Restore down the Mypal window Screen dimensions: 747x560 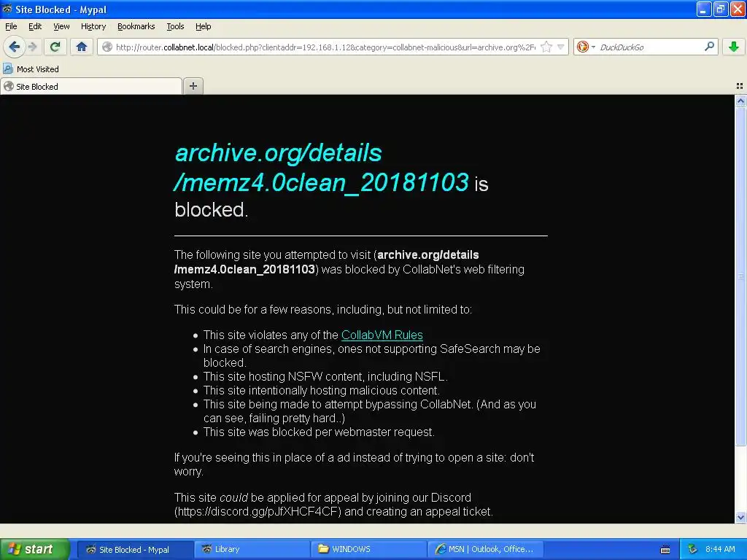[721, 9]
